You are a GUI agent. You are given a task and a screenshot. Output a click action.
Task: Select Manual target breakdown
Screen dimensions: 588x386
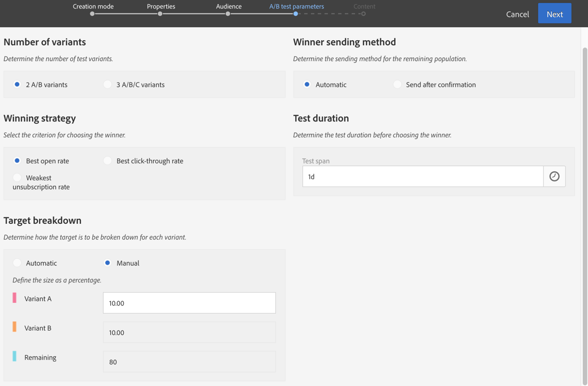108,263
